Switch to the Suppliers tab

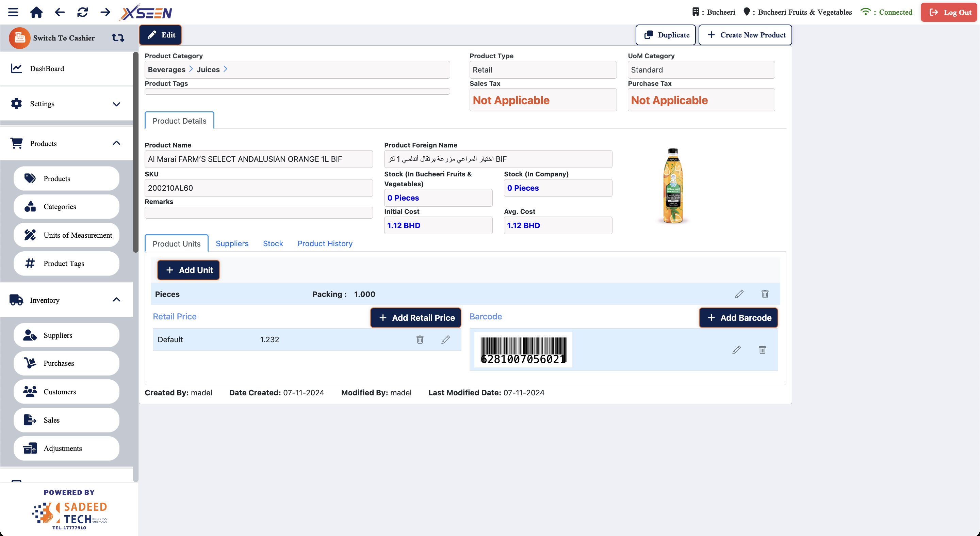coord(232,243)
